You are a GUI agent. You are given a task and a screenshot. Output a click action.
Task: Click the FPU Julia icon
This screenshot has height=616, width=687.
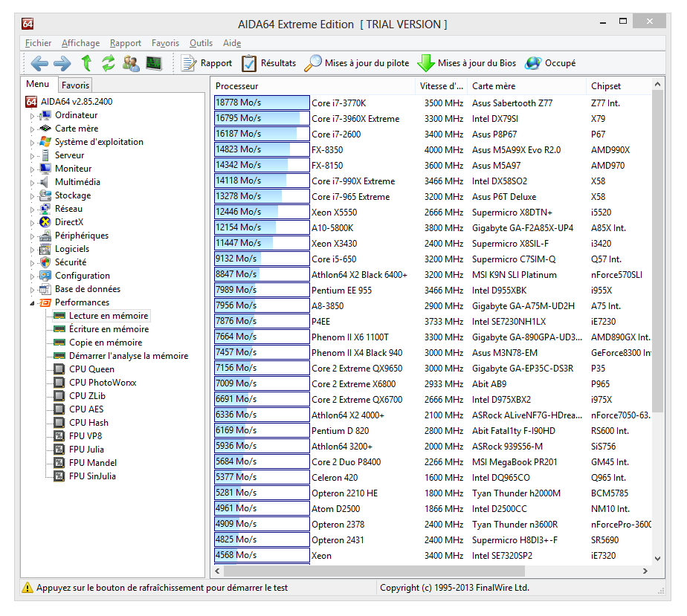point(59,450)
